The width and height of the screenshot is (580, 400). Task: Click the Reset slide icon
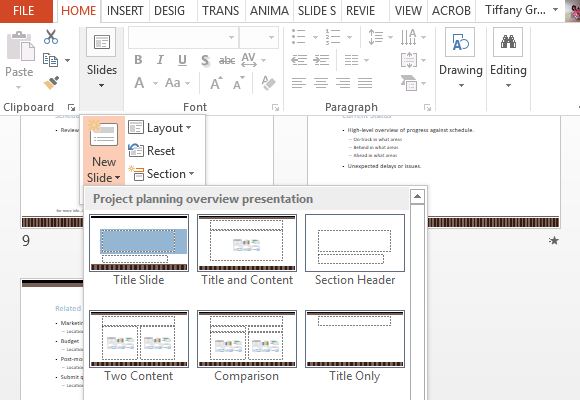point(136,151)
